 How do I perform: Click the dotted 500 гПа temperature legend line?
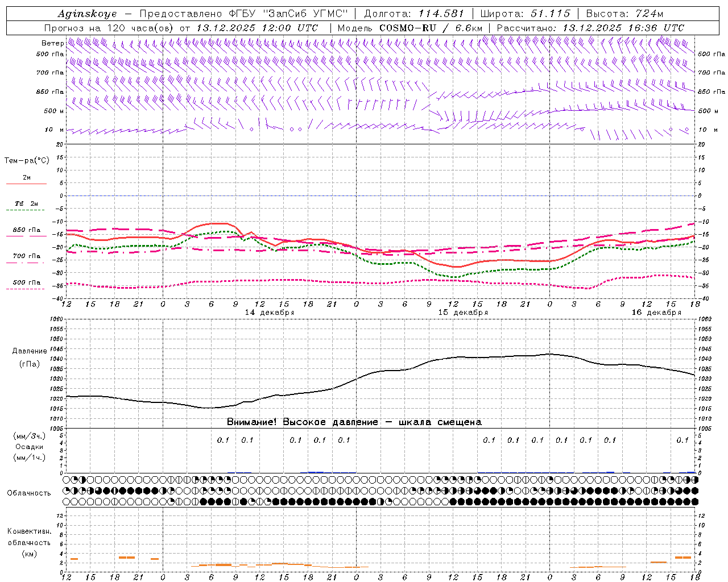26,289
